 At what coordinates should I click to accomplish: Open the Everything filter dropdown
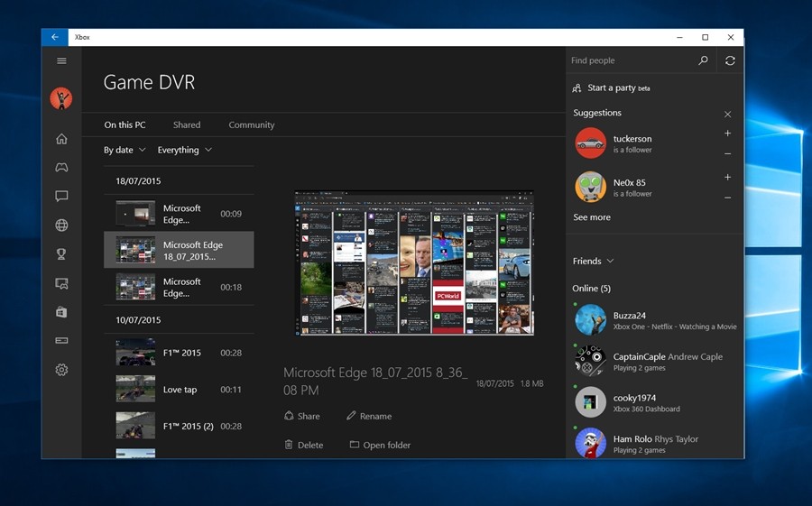(x=184, y=150)
